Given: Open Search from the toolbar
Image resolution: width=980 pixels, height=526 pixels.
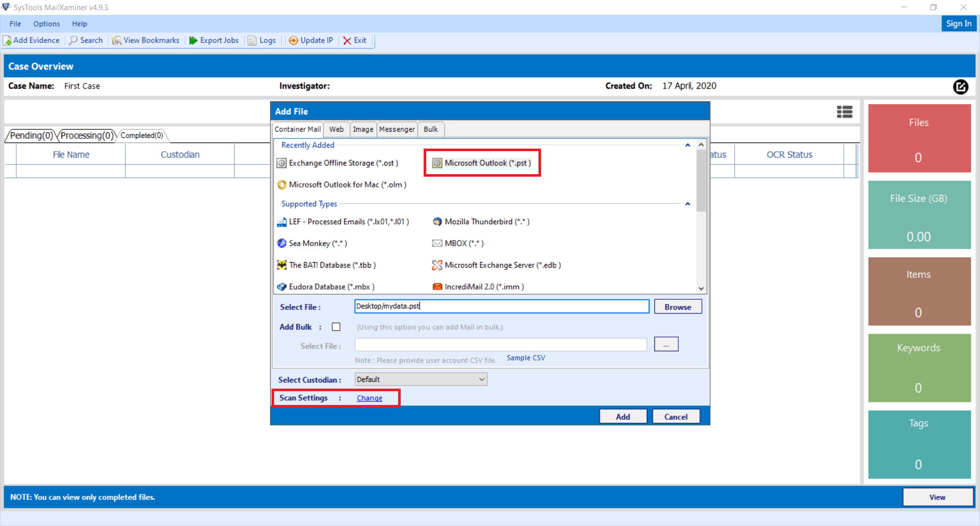Looking at the screenshot, I should (86, 40).
